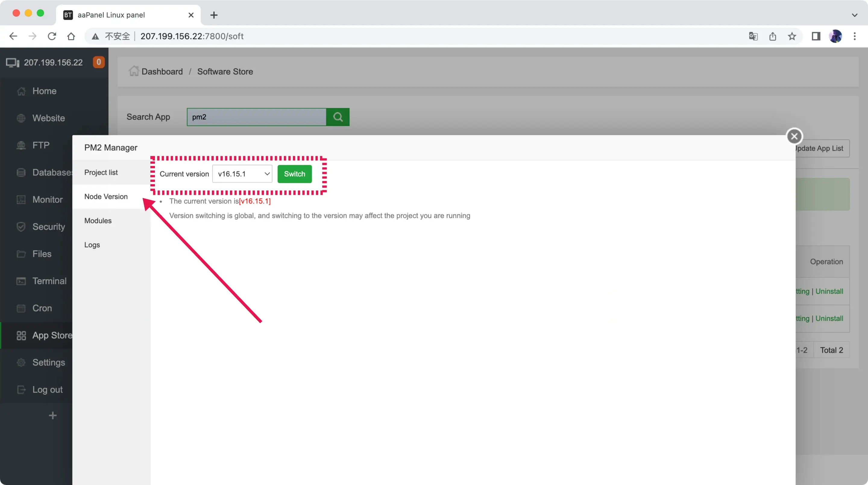Viewport: 868px width, 485px height.
Task: Open the v16.15.1 version dropdown
Action: (242, 174)
